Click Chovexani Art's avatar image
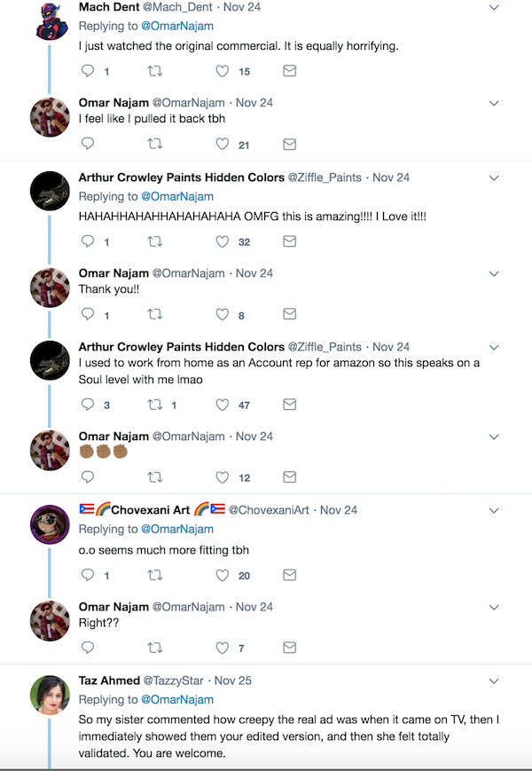The height and width of the screenshot is (771, 532). click(51, 525)
